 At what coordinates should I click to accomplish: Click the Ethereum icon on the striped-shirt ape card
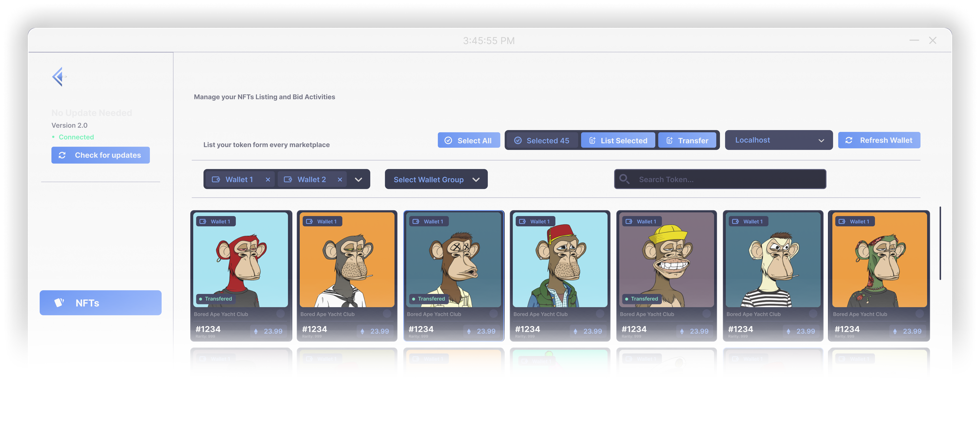pos(789,332)
